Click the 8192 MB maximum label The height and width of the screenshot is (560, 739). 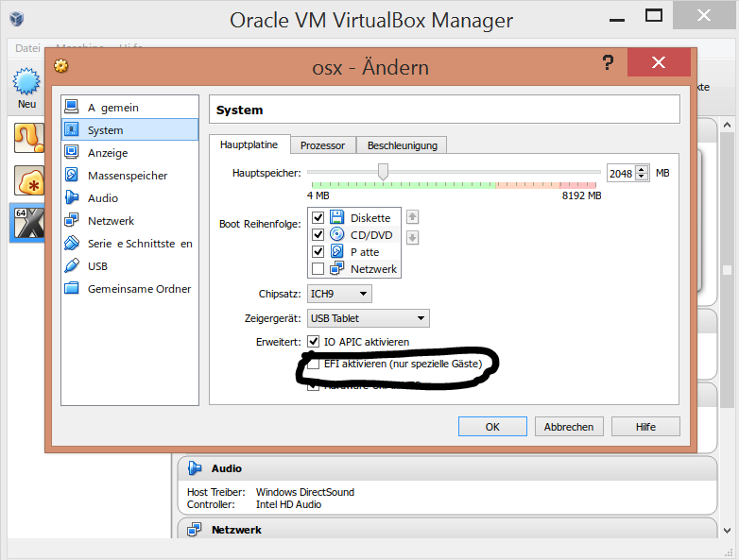581,195
